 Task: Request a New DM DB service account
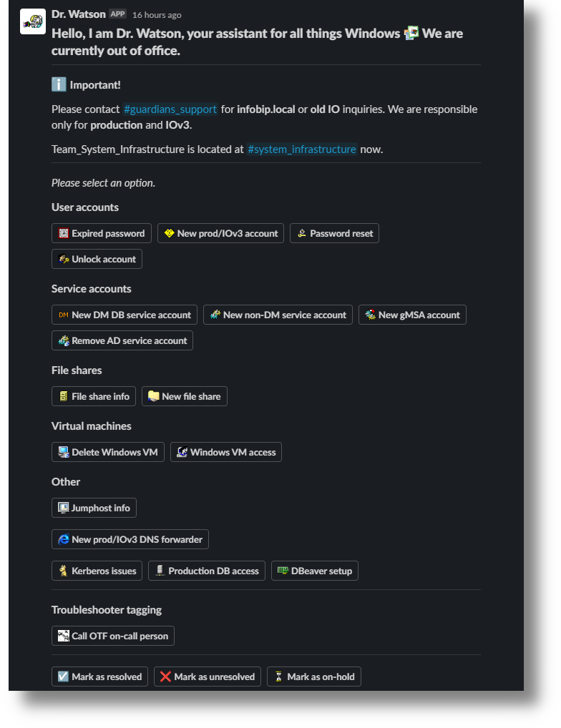[125, 315]
